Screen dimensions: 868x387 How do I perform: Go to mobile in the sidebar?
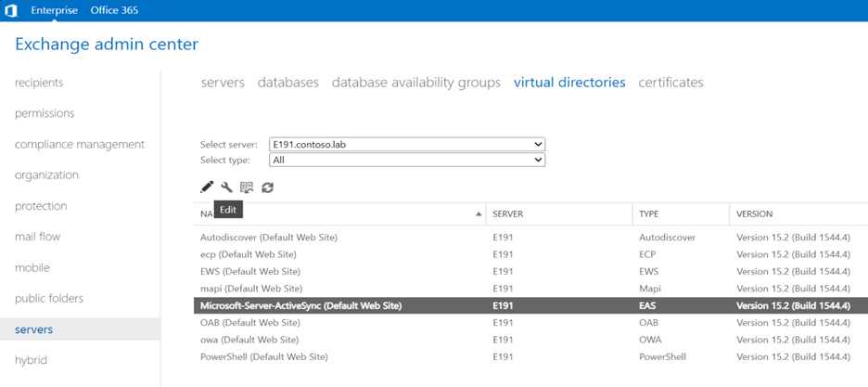pyautogui.click(x=32, y=267)
